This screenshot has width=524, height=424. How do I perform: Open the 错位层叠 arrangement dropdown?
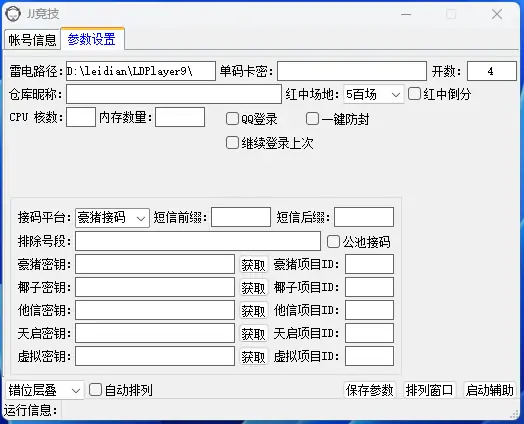click(45, 390)
